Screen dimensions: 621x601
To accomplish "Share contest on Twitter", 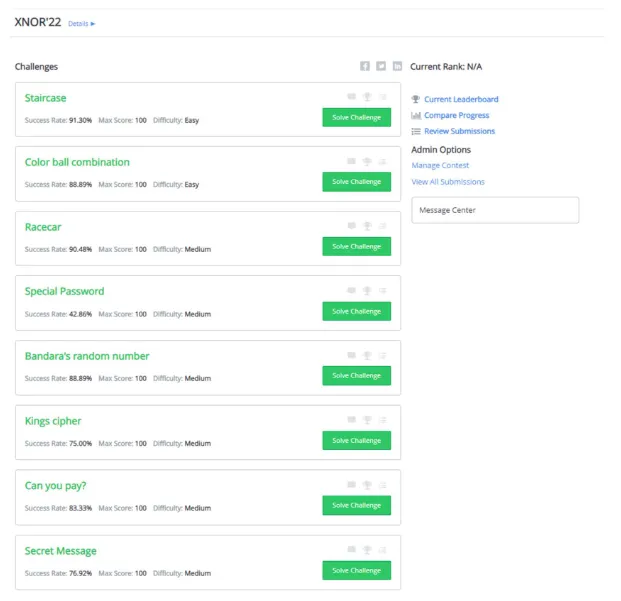I will (x=381, y=66).
